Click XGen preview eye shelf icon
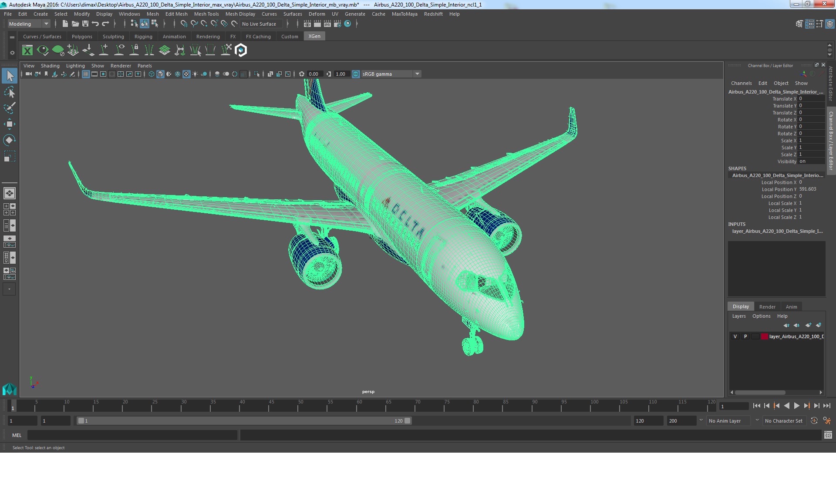836x504 pixels. pyautogui.click(x=43, y=50)
